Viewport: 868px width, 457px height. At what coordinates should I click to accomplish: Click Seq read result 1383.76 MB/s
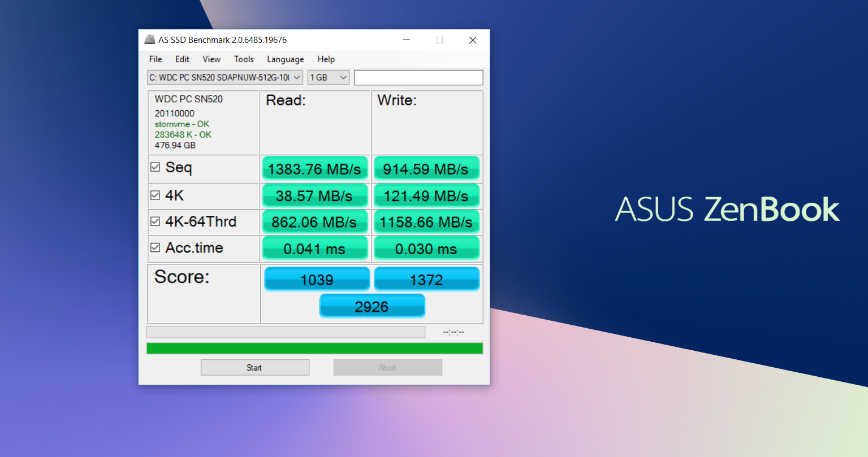point(314,169)
